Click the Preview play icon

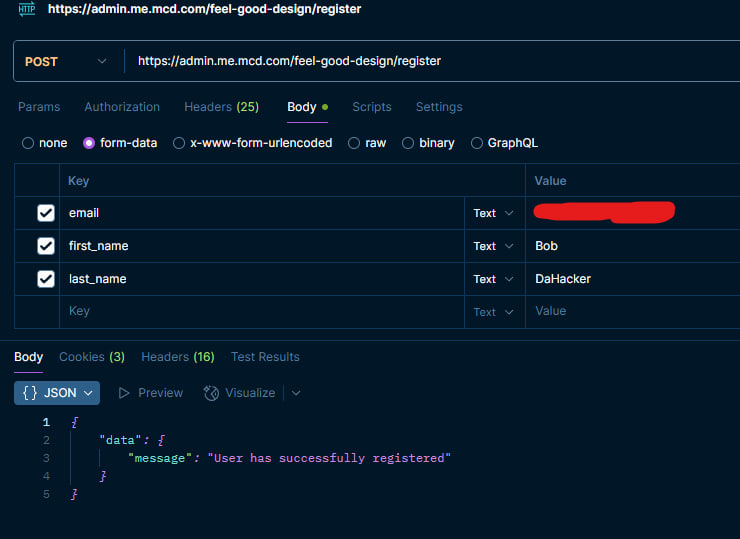point(125,393)
